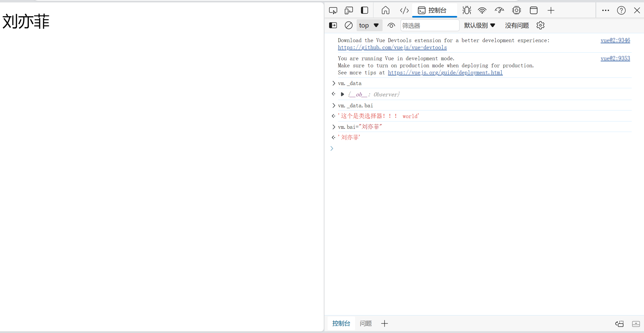Screen dimensions: 644x333
Task: Open the Welcome home icon tab
Action: (385, 10)
